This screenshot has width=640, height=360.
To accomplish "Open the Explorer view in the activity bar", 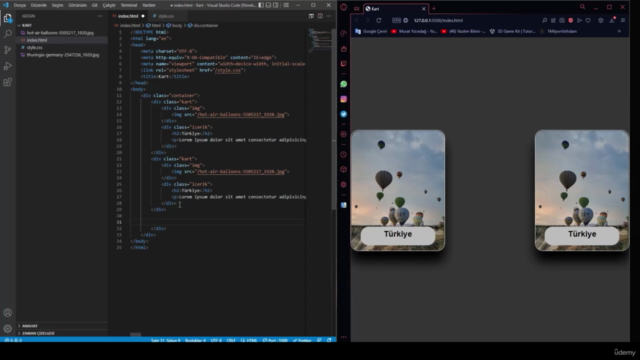I will click(7, 18).
